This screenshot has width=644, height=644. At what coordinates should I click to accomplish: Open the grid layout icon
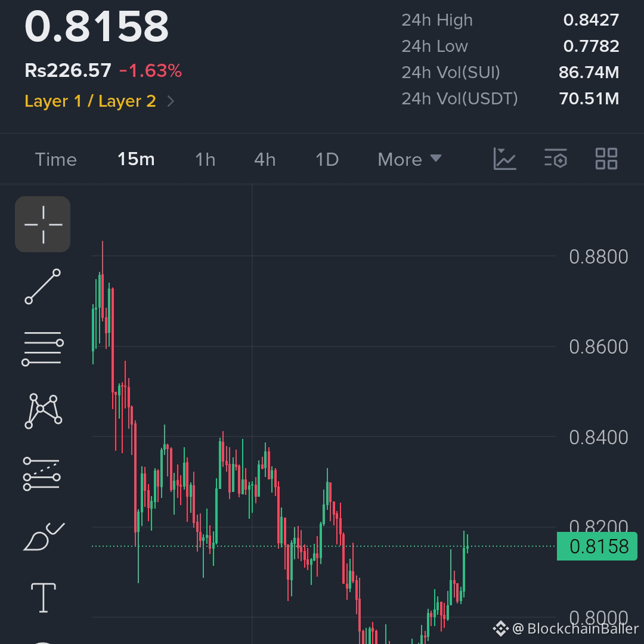606,159
